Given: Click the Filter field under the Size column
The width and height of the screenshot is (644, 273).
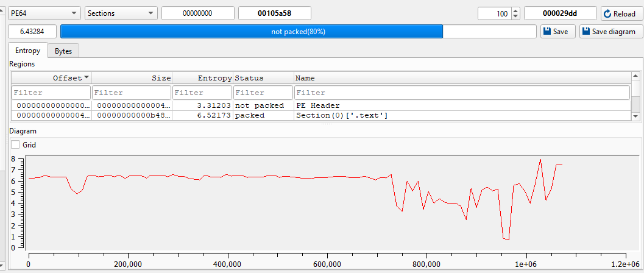Looking at the screenshot, I should (132, 93).
